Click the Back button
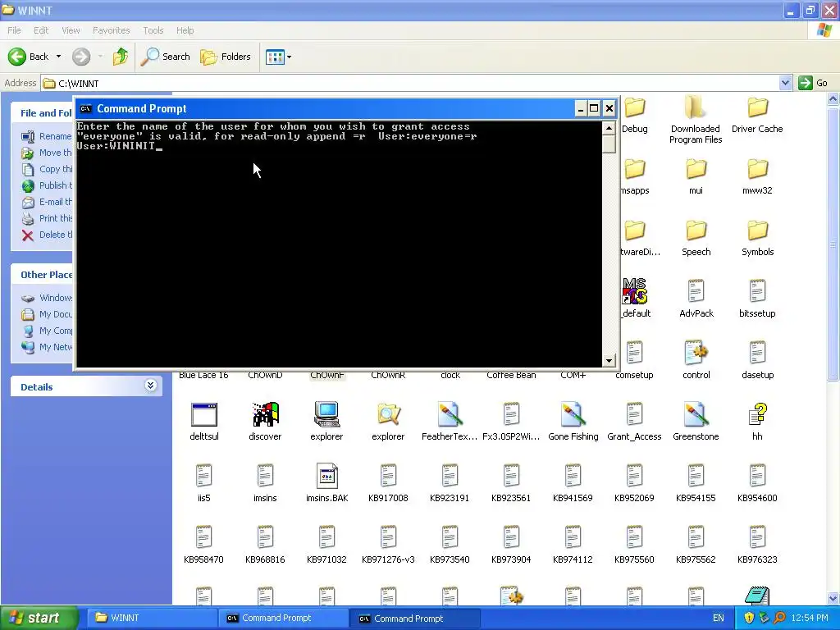This screenshot has height=630, width=840. pyautogui.click(x=29, y=57)
